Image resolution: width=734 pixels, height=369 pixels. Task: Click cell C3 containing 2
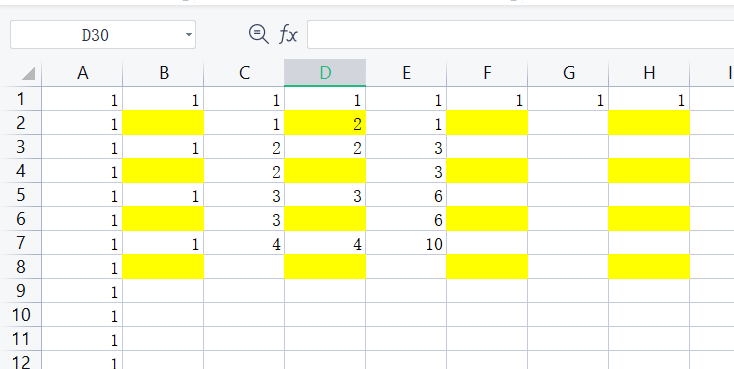[x=244, y=147]
